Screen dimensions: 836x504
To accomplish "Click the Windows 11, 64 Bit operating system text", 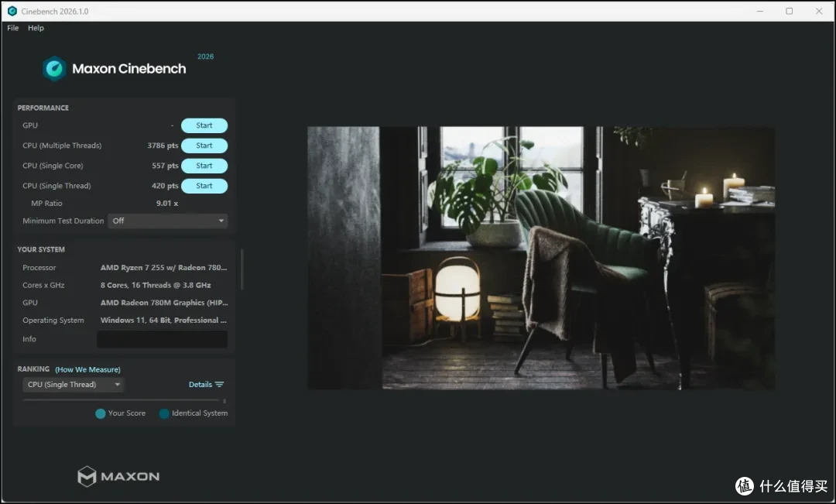I will 163,321.
